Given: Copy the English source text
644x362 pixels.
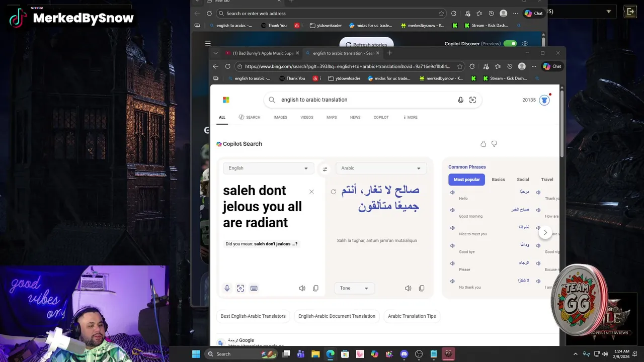Looking at the screenshot, I should pyautogui.click(x=315, y=288).
